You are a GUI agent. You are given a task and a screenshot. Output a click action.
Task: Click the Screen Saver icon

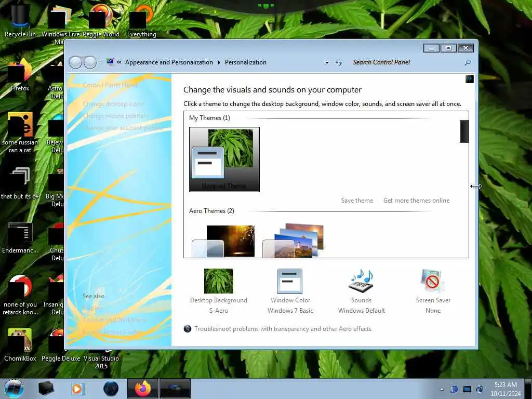click(x=433, y=281)
